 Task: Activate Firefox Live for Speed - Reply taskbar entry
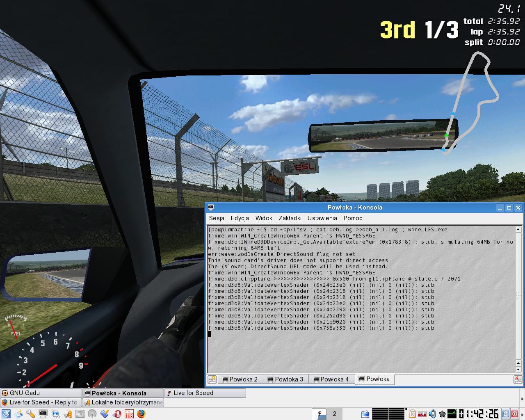[x=41, y=402]
